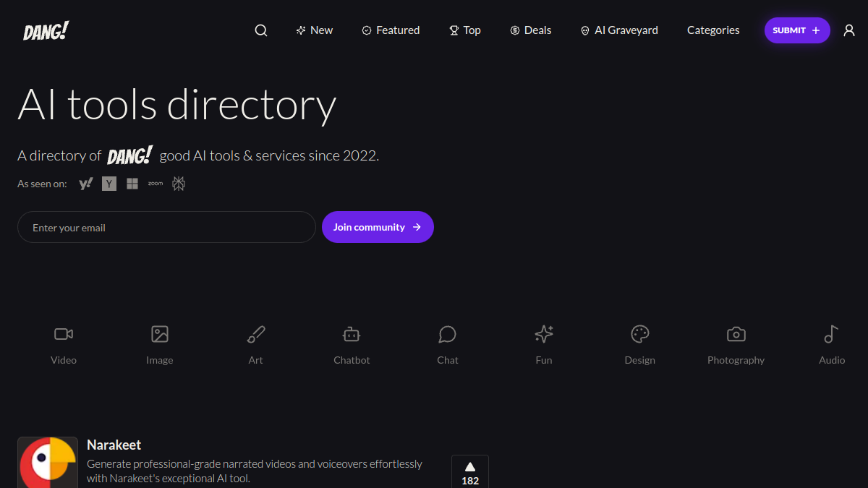Open the Deals page
This screenshot has height=488, width=868.
click(x=531, y=30)
